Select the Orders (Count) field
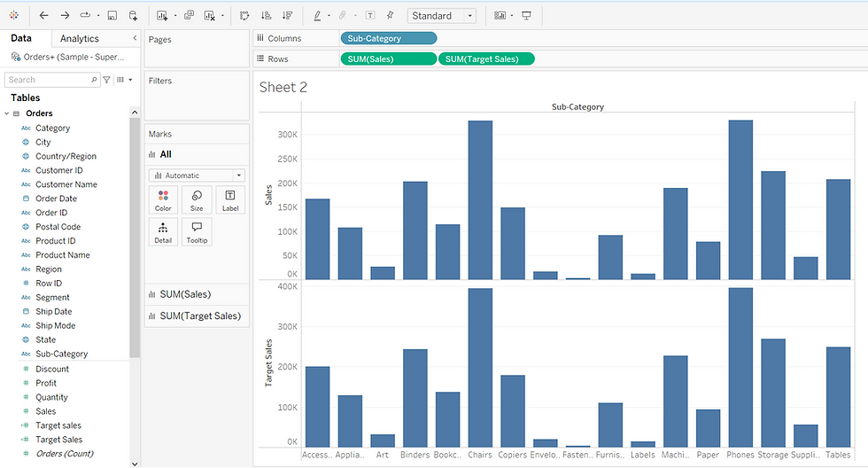The width and height of the screenshot is (868, 468). click(x=64, y=454)
